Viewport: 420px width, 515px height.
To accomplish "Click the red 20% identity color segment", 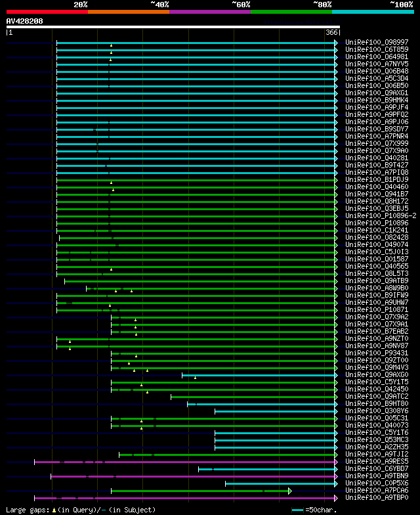I will [x=47, y=12].
